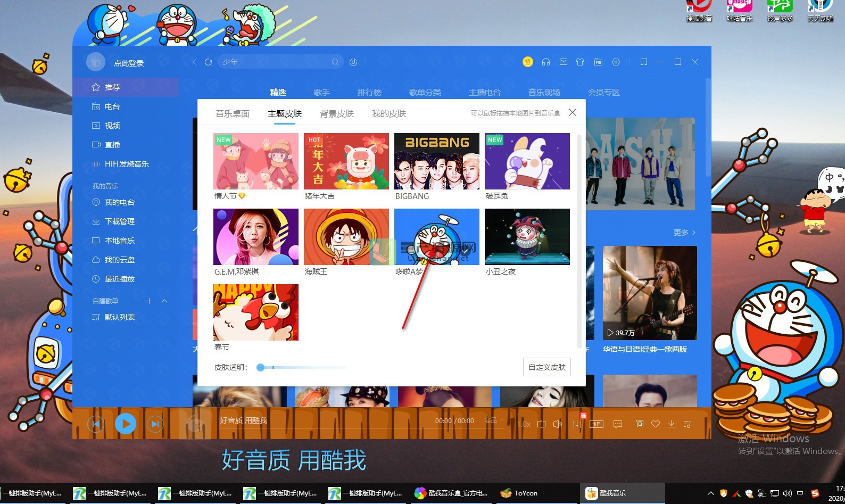This screenshot has height=504, width=845.
Task: Open the FM radio icon in top toolbar
Action: pyautogui.click(x=598, y=62)
